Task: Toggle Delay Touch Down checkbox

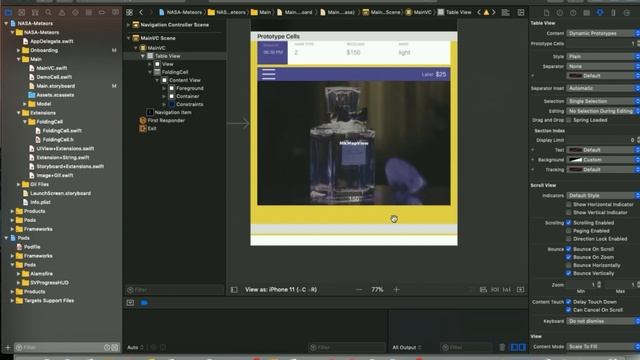Action: click(569, 302)
